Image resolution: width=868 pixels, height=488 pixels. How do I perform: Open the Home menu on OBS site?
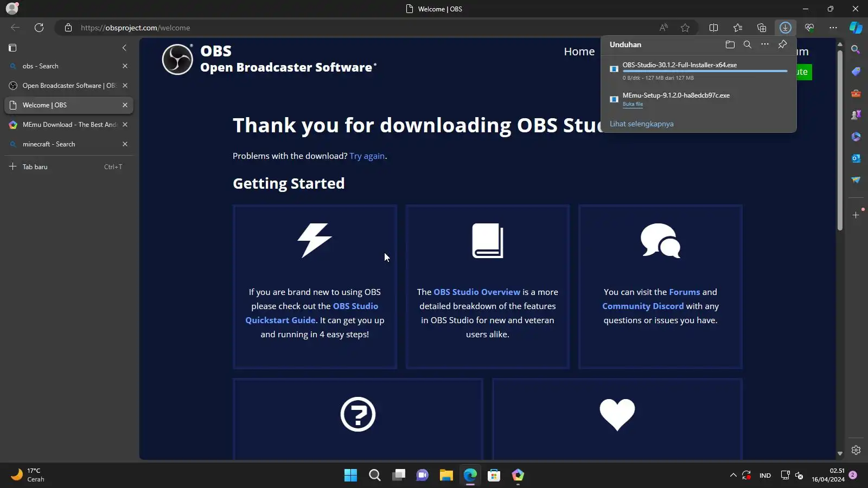tap(579, 52)
